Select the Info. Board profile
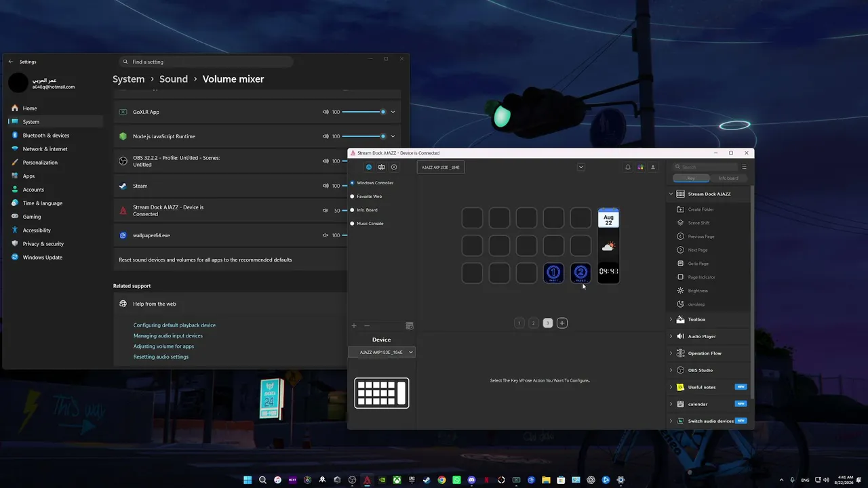Viewport: 868px width, 488px height. [363, 210]
